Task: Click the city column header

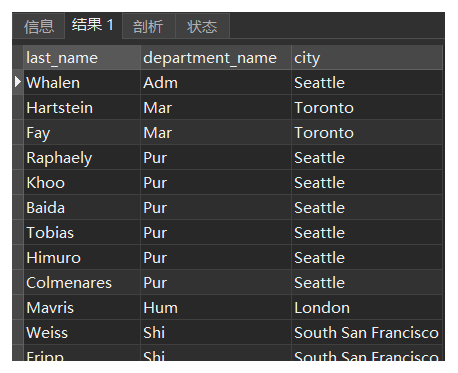Action: point(367,58)
